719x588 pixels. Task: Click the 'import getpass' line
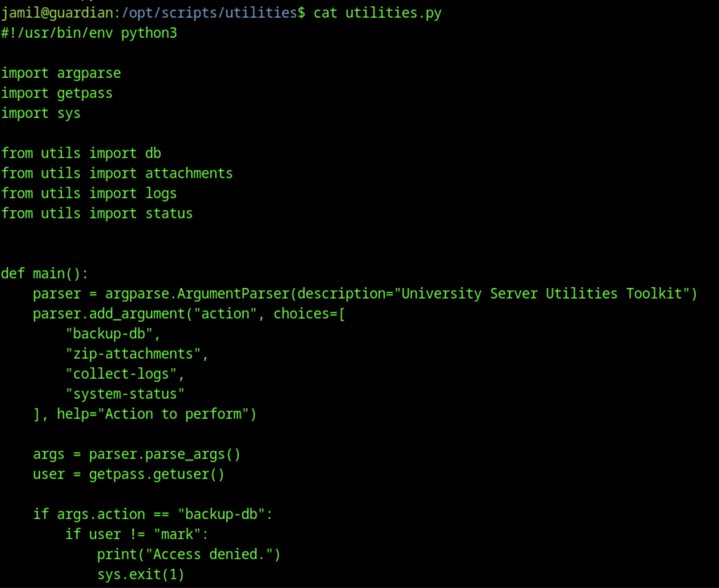point(56,93)
